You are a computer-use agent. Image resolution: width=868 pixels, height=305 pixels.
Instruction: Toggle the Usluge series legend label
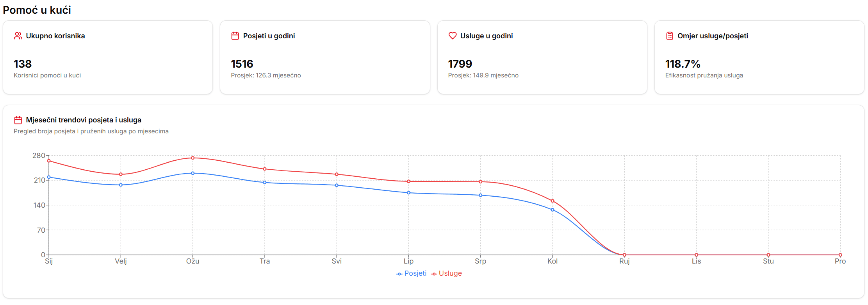450,273
